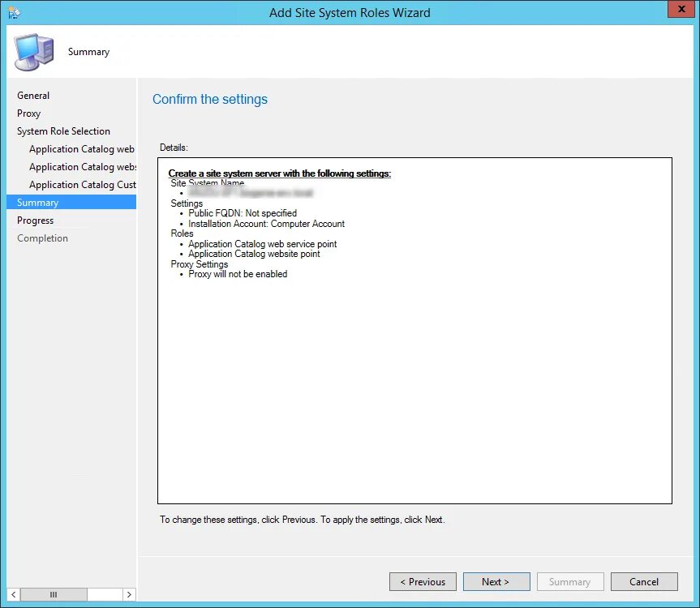Click the grayed-out Summary button

[569, 581]
